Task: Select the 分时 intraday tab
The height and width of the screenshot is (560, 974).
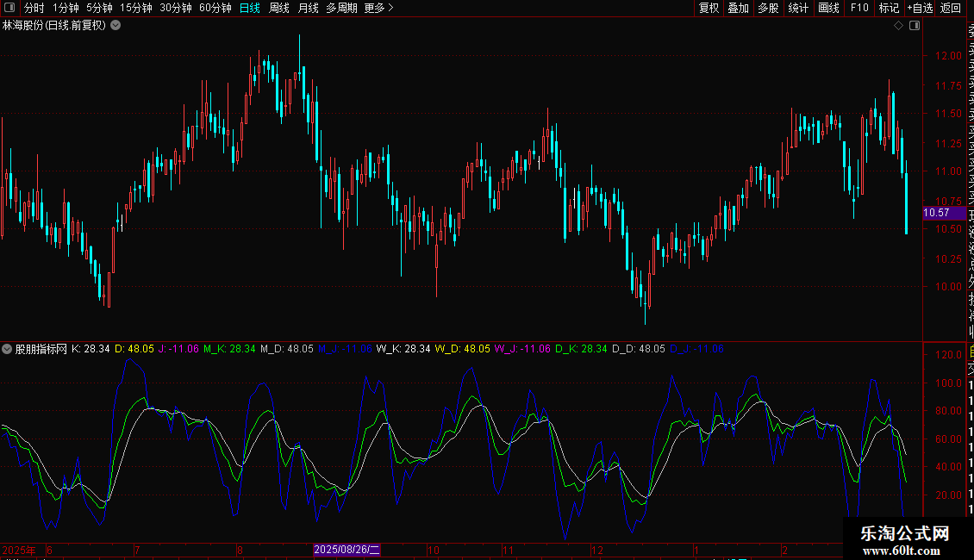Action: (x=34, y=9)
